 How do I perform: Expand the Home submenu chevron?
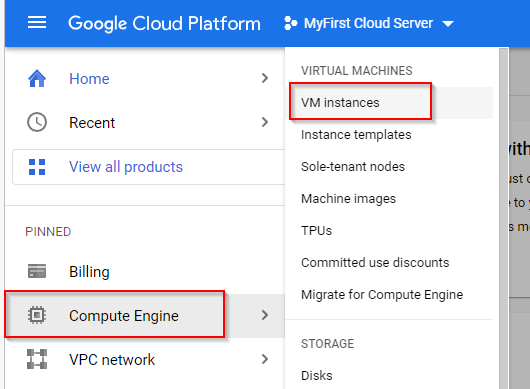click(265, 78)
